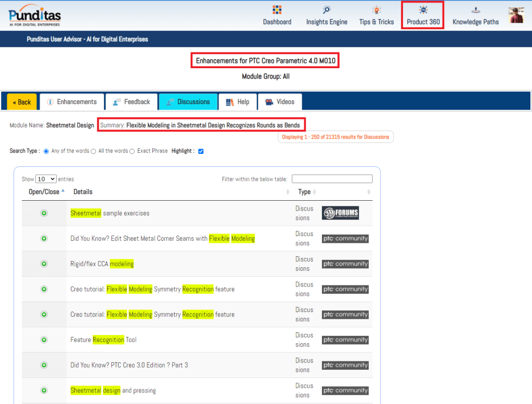Open the Insights Engine icon

point(327,10)
